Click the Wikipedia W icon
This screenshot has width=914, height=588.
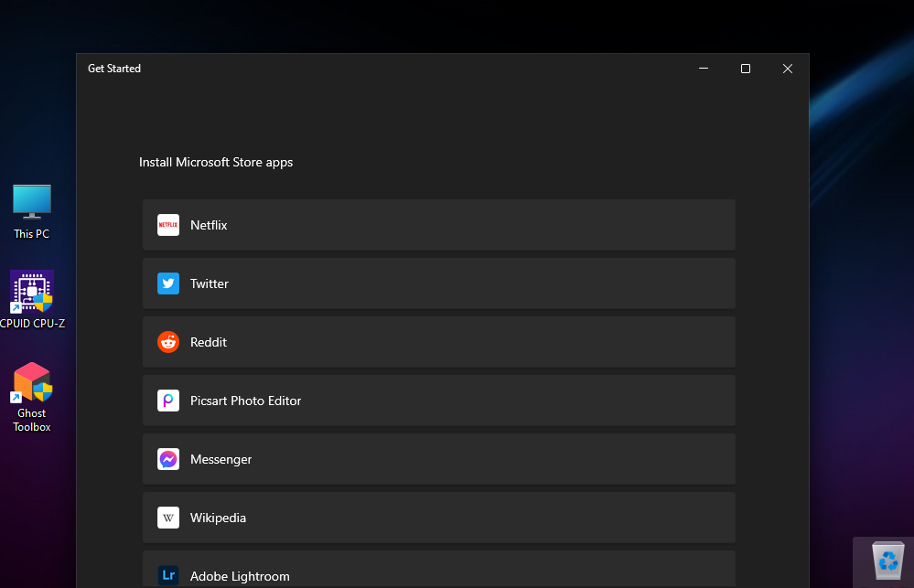click(167, 518)
